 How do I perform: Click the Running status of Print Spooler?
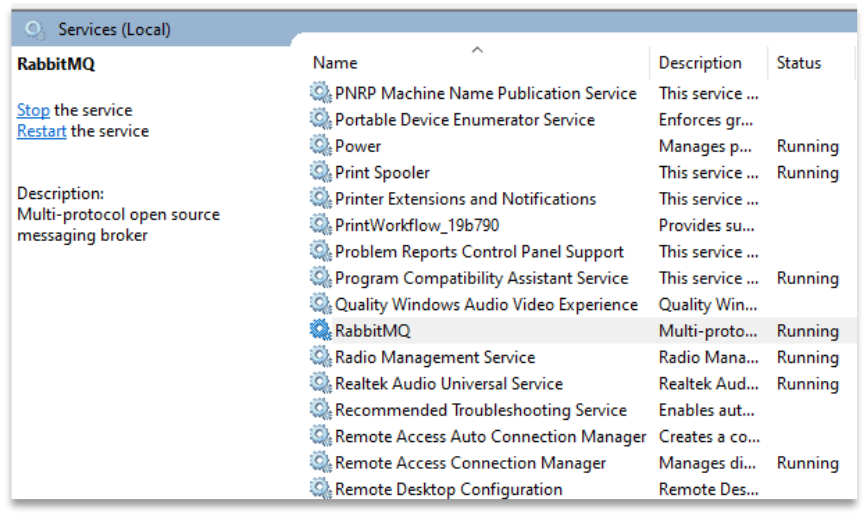(x=808, y=173)
